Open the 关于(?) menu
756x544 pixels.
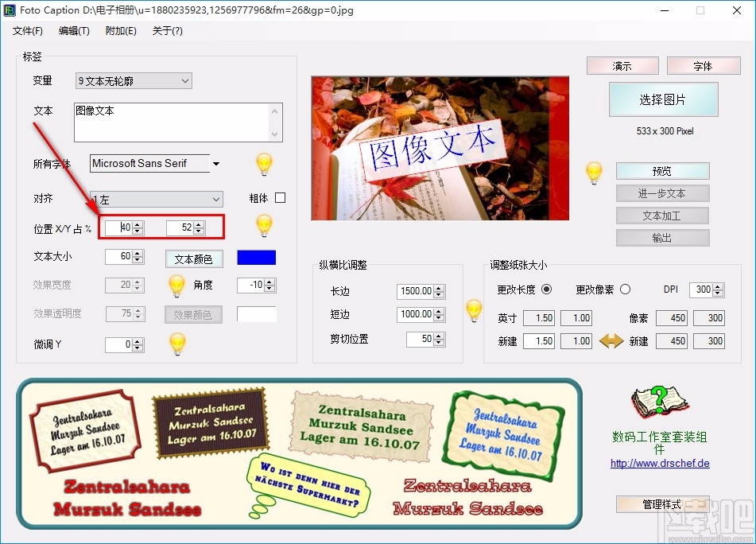tap(167, 31)
